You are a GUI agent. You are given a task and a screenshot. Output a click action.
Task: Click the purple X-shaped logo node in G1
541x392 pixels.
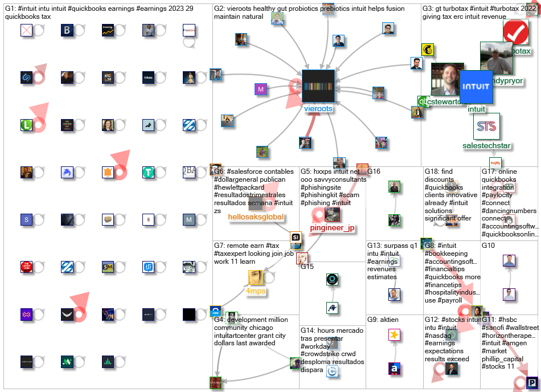(27, 315)
